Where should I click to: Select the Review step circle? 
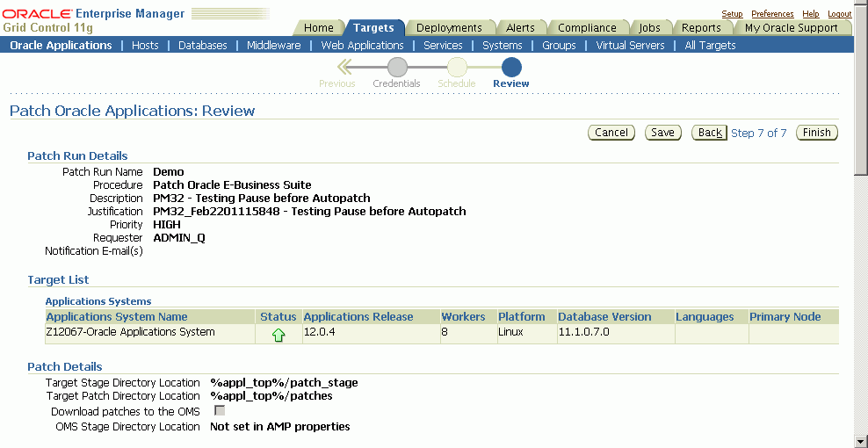pyautogui.click(x=511, y=67)
